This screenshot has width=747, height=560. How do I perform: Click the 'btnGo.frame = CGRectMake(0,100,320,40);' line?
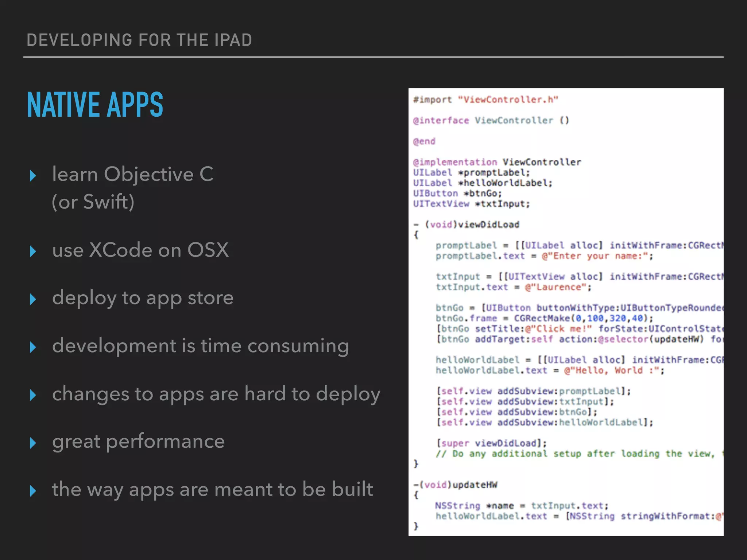[545, 318]
